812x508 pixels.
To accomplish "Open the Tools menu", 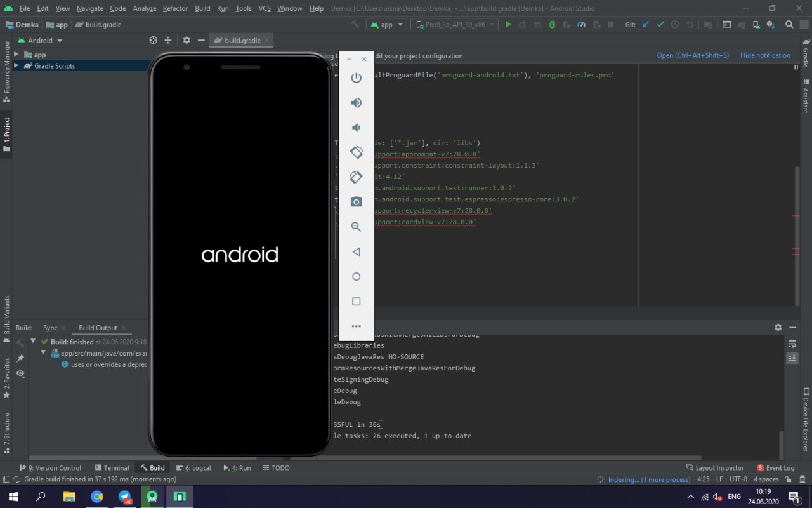I will [244, 8].
